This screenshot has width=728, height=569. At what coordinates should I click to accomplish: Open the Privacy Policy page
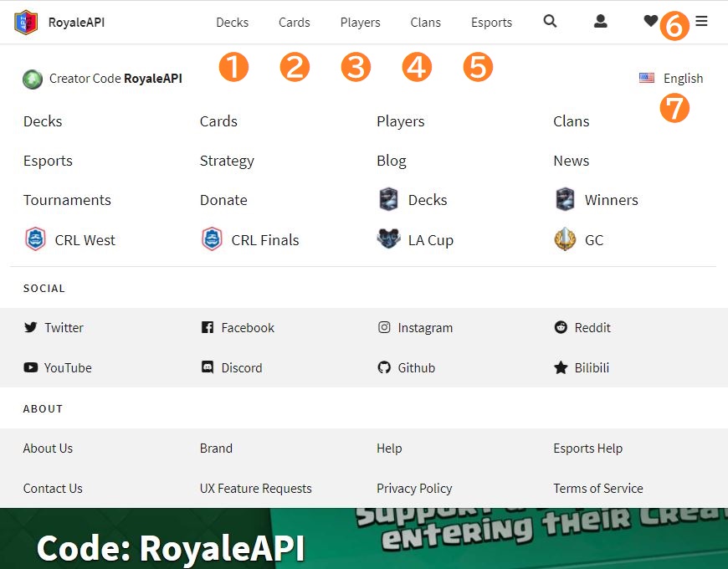(414, 489)
